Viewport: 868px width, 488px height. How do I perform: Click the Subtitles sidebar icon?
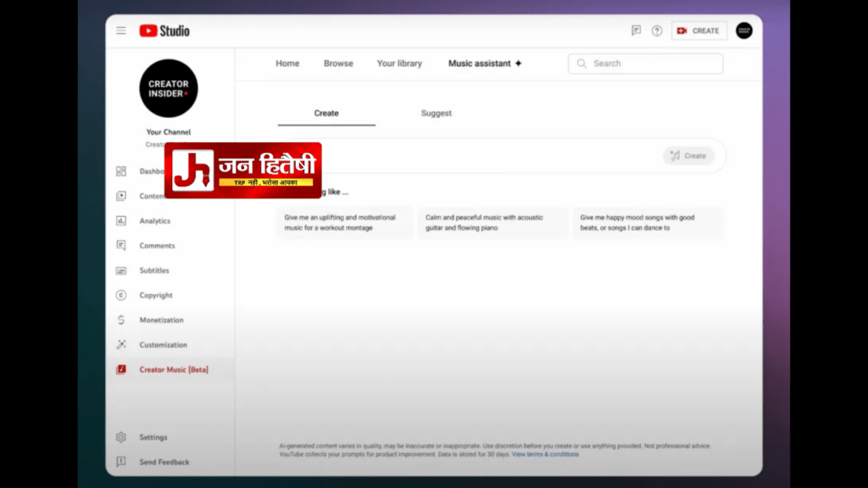coord(121,270)
